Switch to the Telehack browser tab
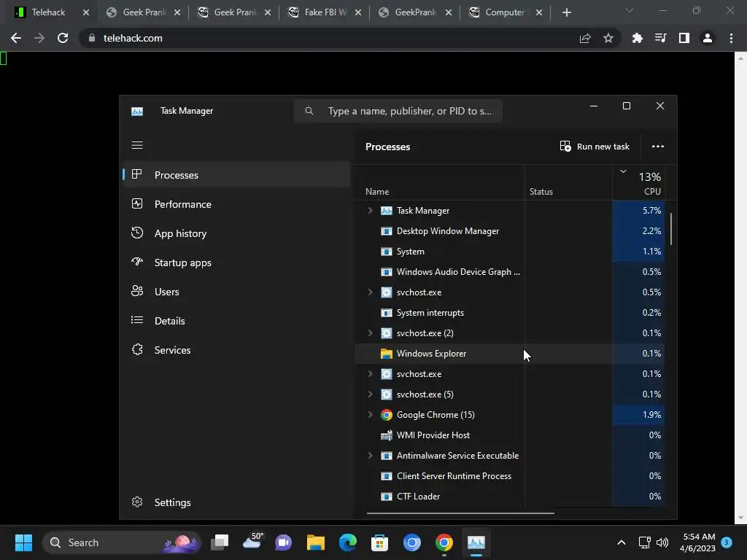Screen dimensions: 747x560 point(49,12)
